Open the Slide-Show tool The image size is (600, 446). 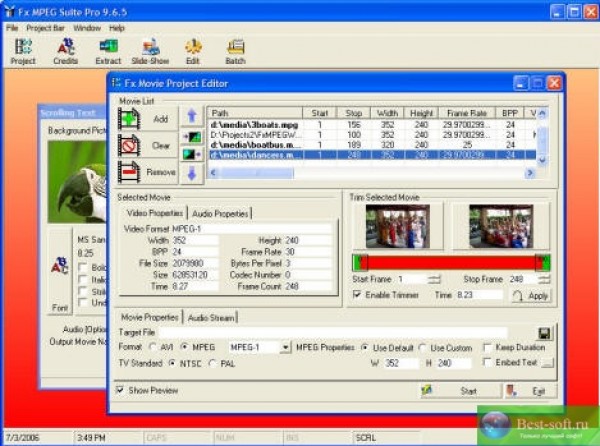(150, 50)
